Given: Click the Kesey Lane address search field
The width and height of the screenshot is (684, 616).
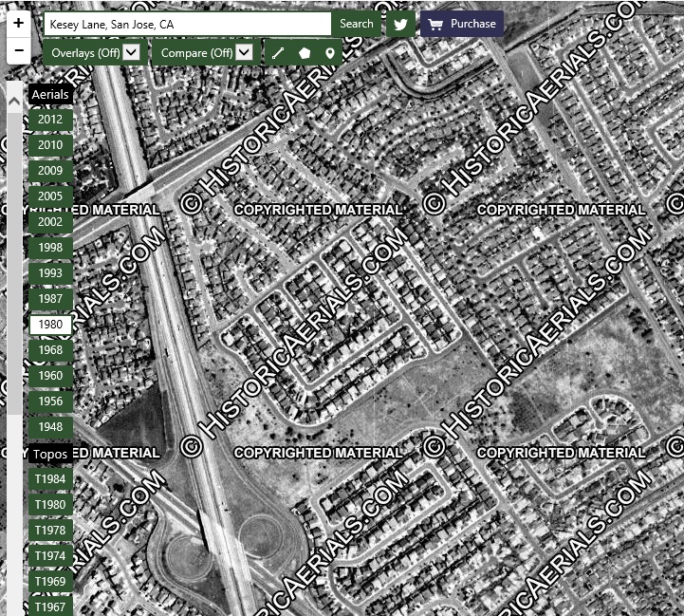Looking at the screenshot, I should click(x=188, y=24).
